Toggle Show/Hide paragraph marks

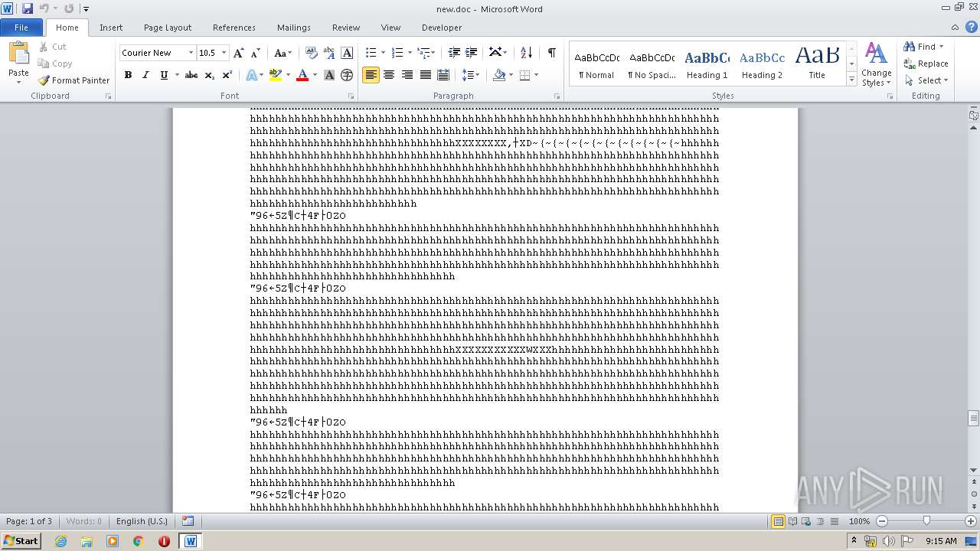click(x=551, y=53)
